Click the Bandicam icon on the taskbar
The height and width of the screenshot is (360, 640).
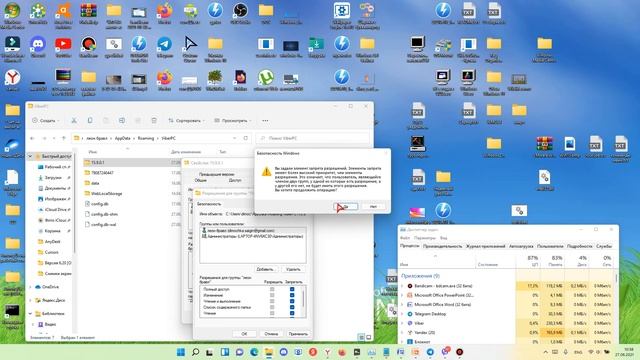[460, 352]
